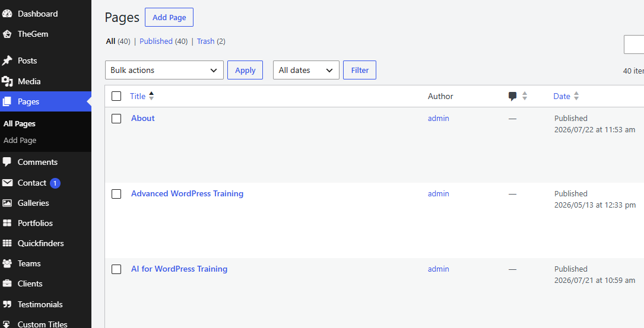Click admin author in Advanced WordPress Training row
The image size is (644, 328).
click(438, 193)
